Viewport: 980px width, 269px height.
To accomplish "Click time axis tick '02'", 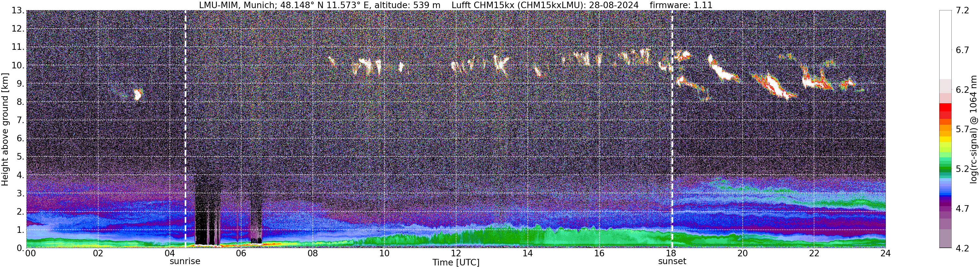I will tap(98, 253).
